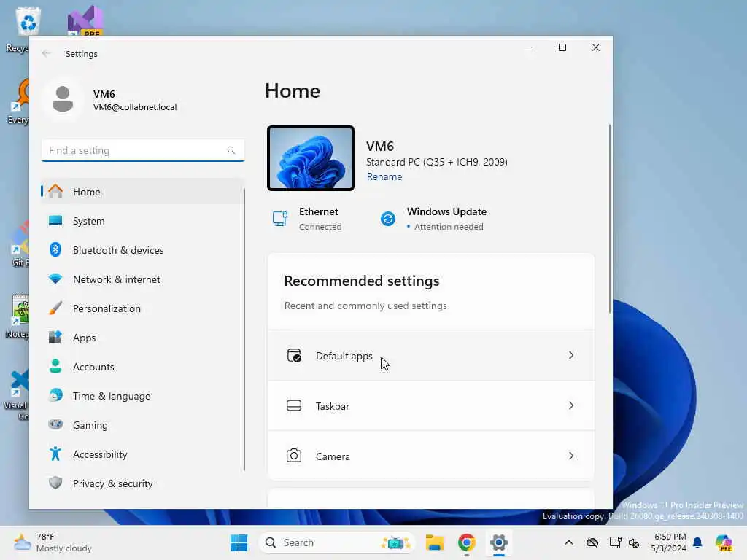747x560 pixels.
Task: Launch Google Chrome from taskbar
Action: pos(466,542)
